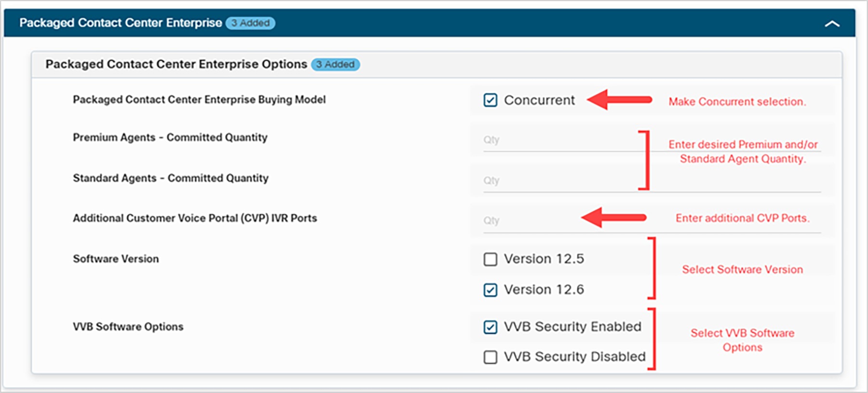Viewport: 868px width, 393px height.
Task: Click the VVB Security Enabled option text
Action: (x=572, y=327)
